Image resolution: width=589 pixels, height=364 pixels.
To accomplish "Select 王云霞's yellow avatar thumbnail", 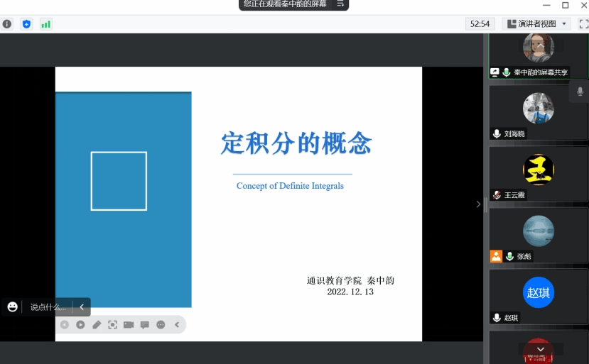I will click(539, 170).
